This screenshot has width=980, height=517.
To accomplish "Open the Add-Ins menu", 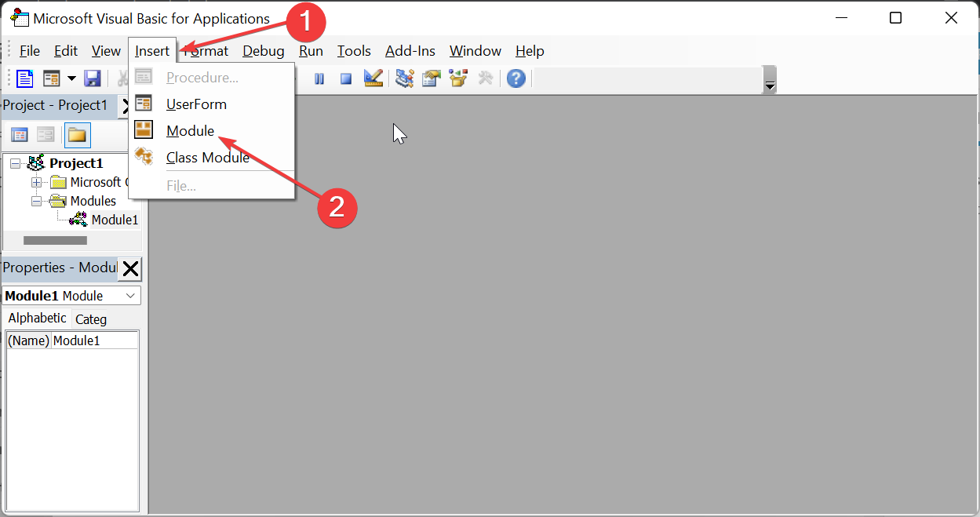I will click(x=410, y=51).
